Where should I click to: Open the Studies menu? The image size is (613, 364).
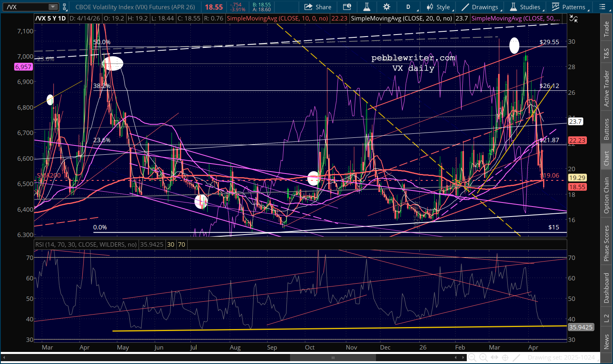click(x=525, y=7)
